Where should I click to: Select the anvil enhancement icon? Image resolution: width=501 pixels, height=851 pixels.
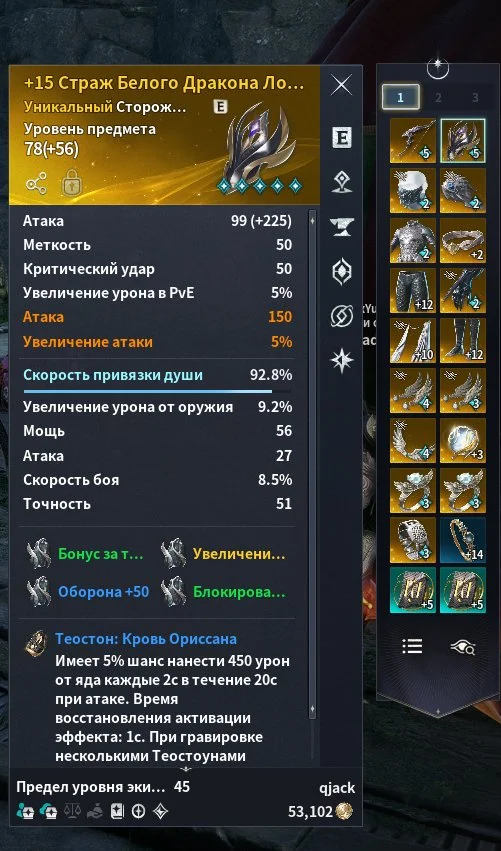(342, 225)
